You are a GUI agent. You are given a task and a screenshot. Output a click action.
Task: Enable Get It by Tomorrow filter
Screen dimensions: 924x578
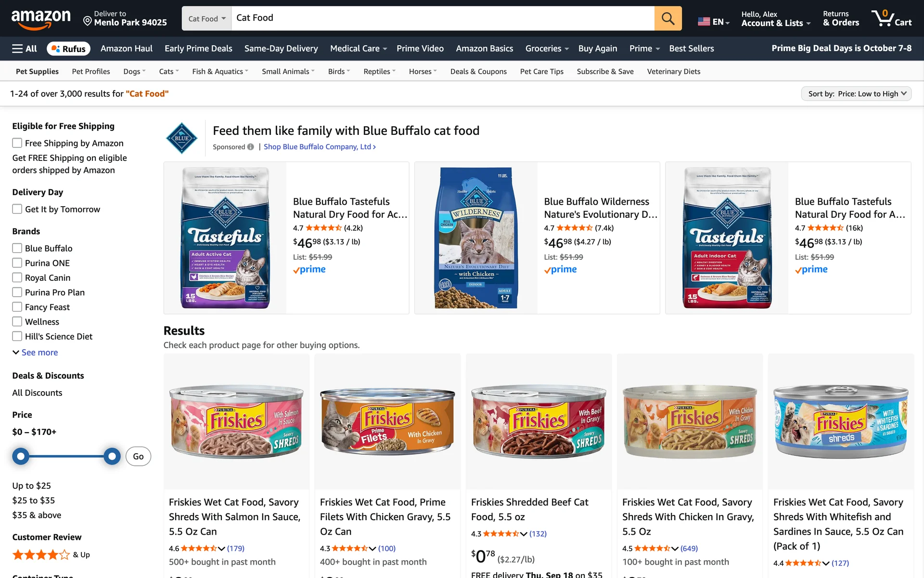17,209
